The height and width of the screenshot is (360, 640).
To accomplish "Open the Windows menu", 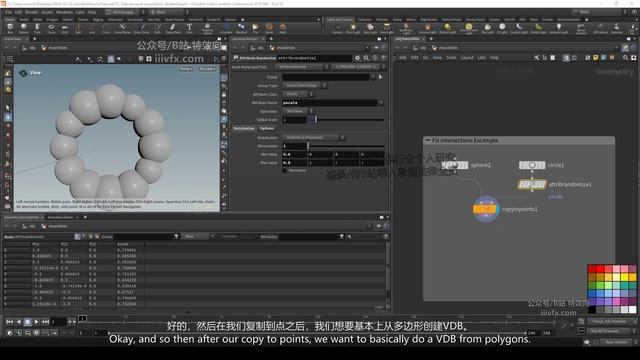I will click(x=64, y=12).
